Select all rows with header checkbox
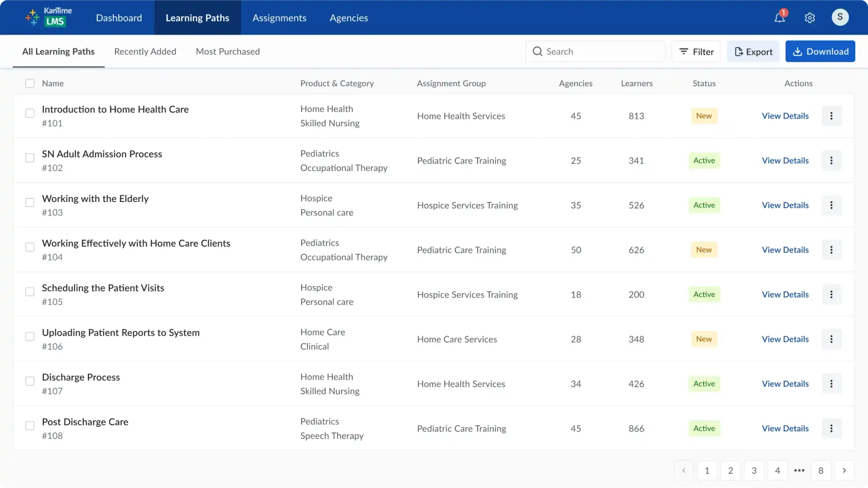868x488 pixels. coord(30,83)
